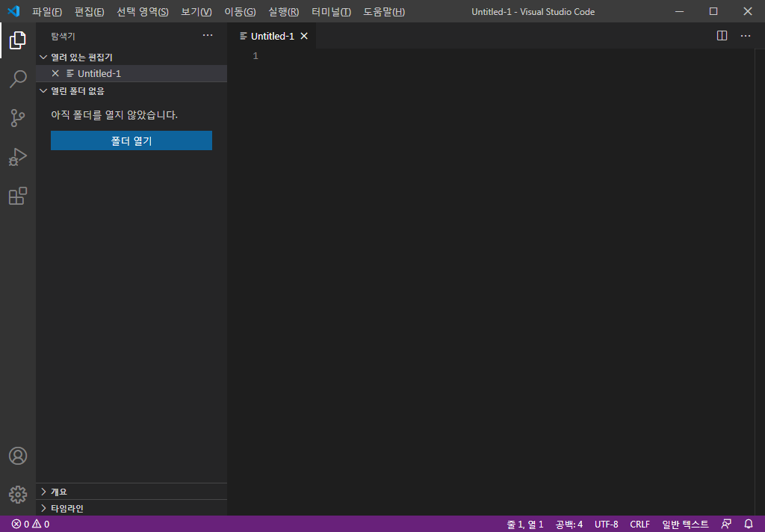Minimize the Visual Studio Code window
The image size is (765, 532).
[x=679, y=11]
